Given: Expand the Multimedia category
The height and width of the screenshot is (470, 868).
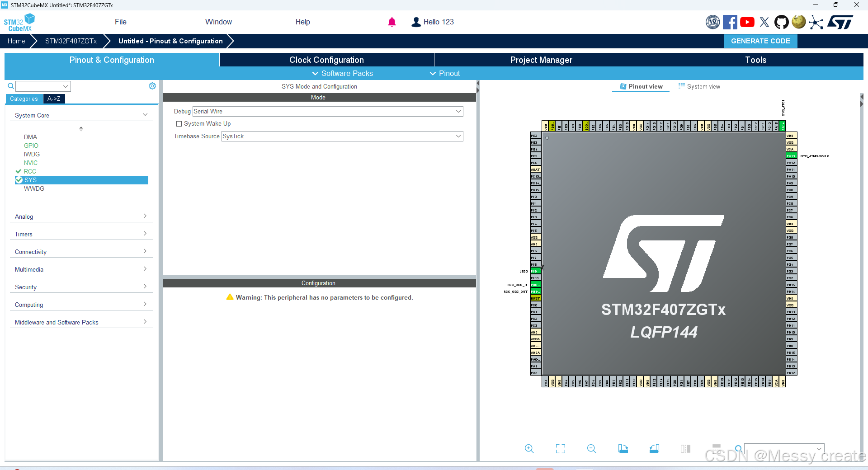Looking at the screenshot, I should pos(81,269).
